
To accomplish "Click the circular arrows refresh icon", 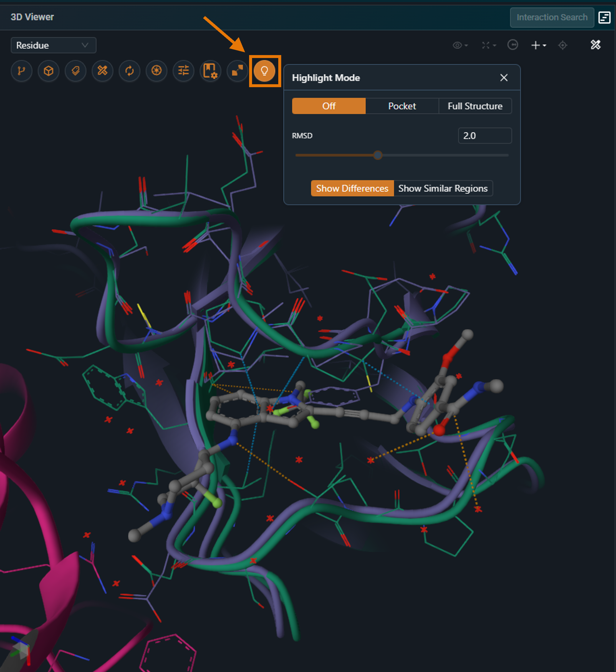I will [129, 71].
